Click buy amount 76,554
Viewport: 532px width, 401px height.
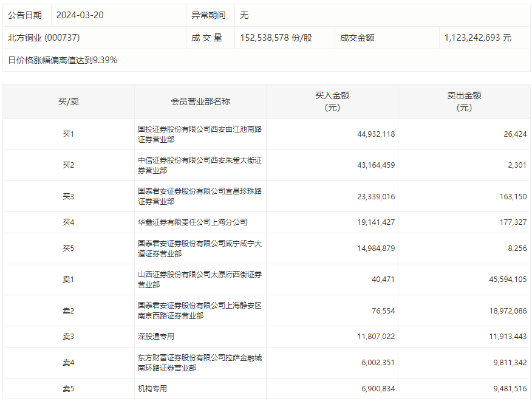(383, 311)
